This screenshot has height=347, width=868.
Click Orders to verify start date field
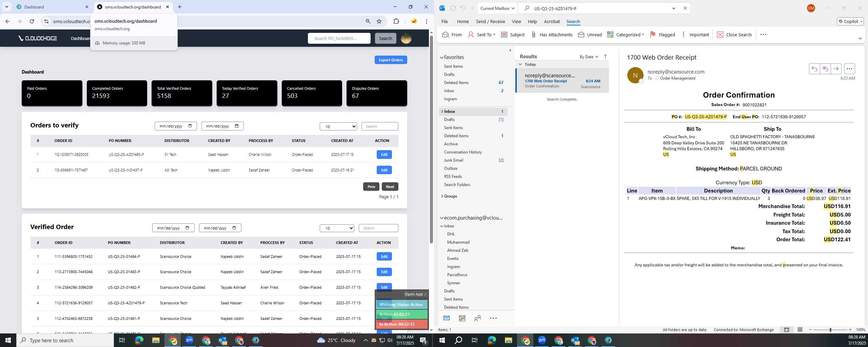(175, 126)
